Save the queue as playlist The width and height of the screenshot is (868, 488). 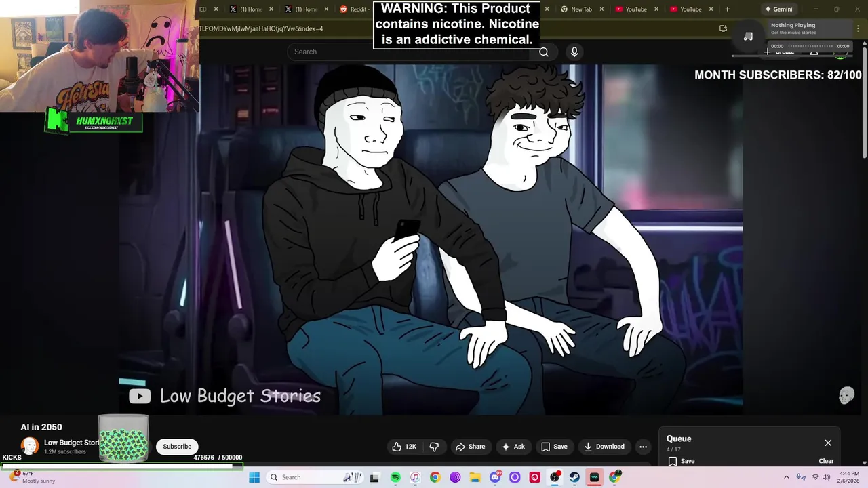(x=682, y=461)
